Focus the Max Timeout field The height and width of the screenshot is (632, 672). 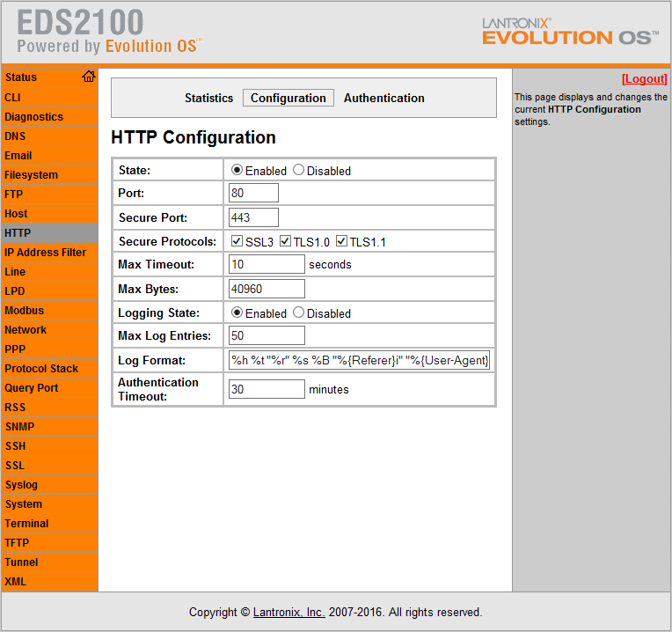point(267,264)
